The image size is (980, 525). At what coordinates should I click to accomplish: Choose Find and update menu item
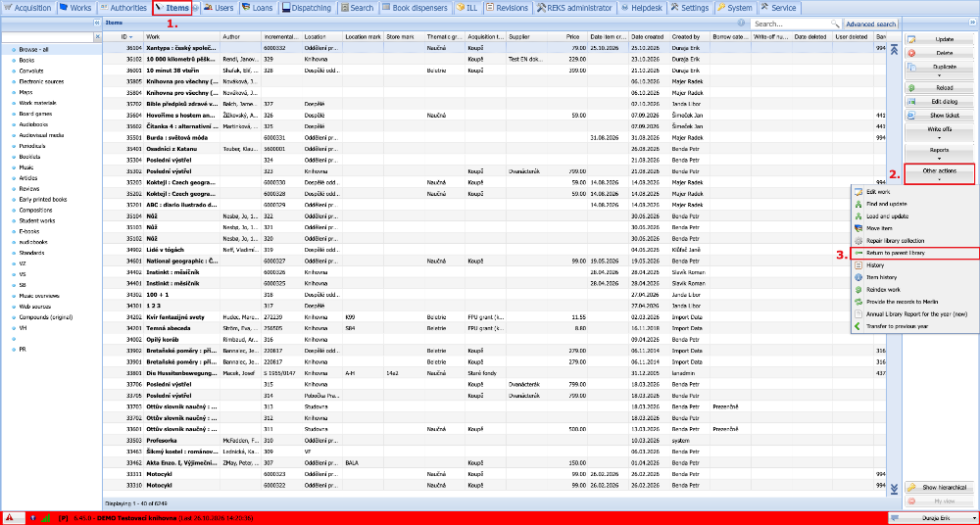pyautogui.click(x=913, y=204)
